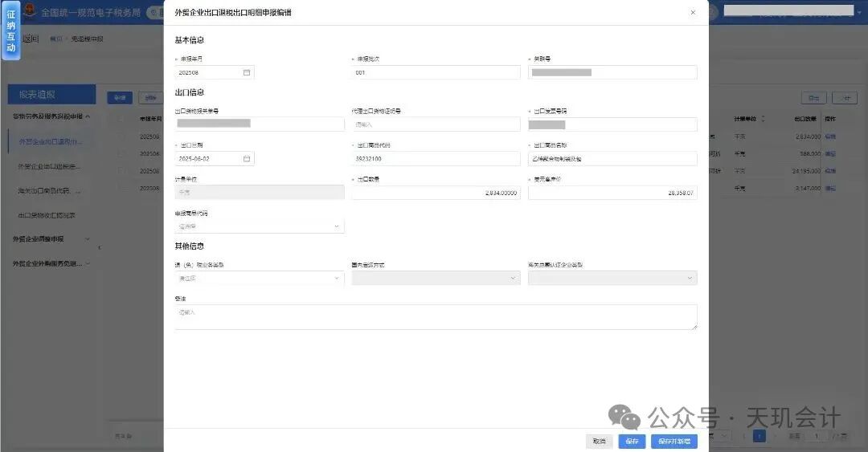Open the 退(免)税业务类型 dropdown
Screen dimensions: 868x452
pos(259,279)
